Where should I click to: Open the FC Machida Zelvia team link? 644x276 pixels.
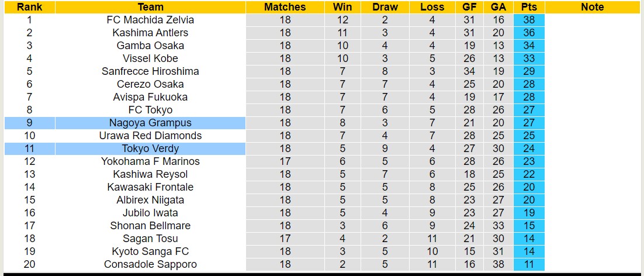(x=150, y=20)
